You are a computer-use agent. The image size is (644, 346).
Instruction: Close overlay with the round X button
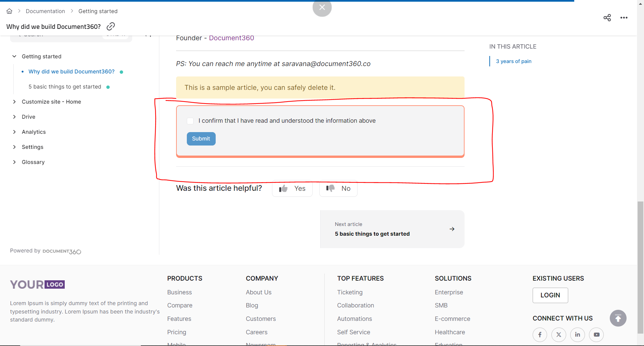coord(322,7)
